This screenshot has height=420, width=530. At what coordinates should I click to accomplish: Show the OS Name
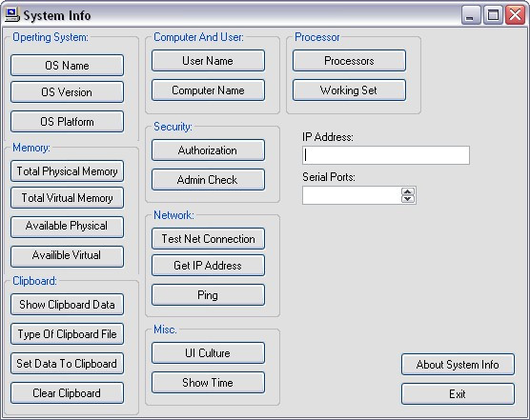67,65
